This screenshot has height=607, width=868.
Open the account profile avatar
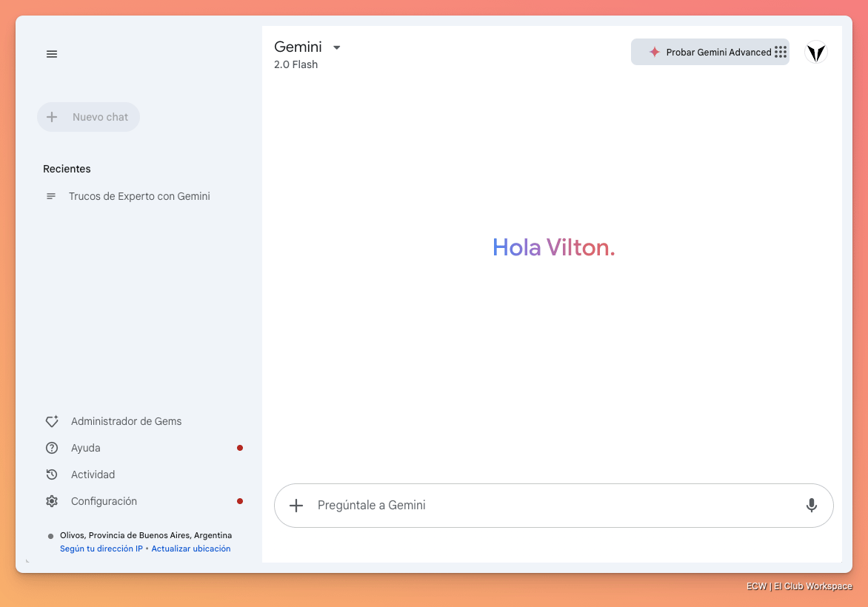coord(816,52)
